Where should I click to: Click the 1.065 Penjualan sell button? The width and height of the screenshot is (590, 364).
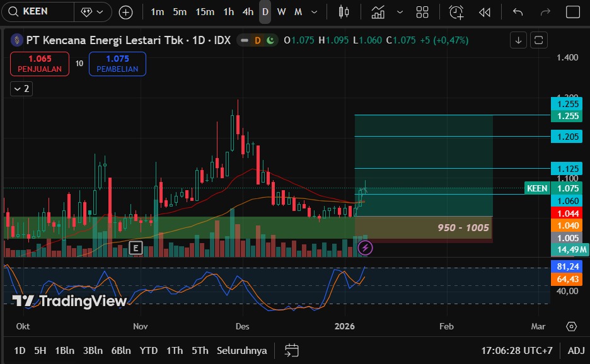[x=40, y=64]
